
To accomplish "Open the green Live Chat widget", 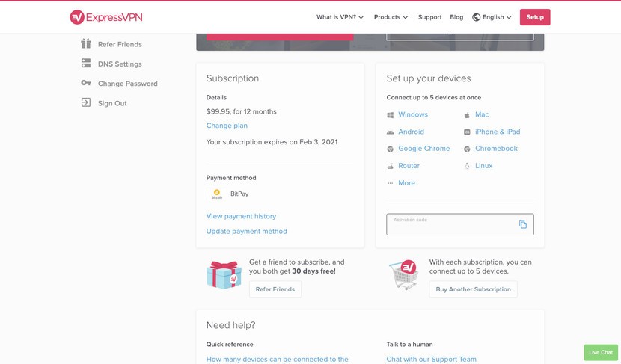I will click(x=601, y=352).
